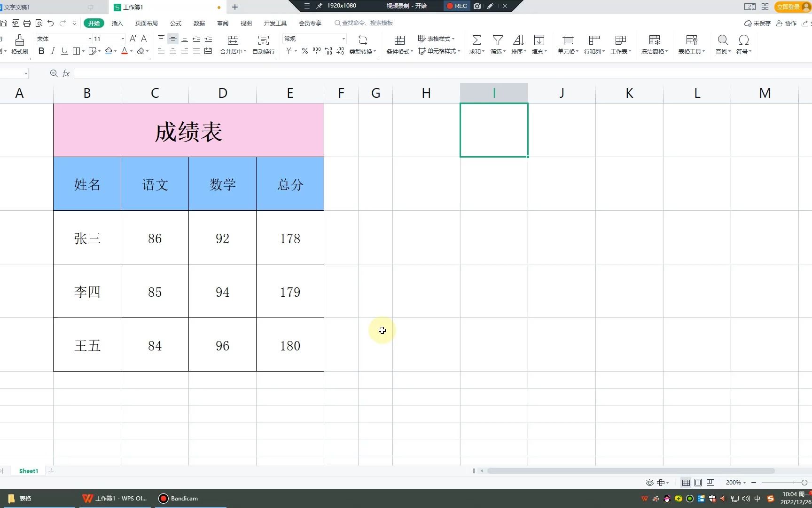Open the font name dropdown showing 宋体

point(89,39)
